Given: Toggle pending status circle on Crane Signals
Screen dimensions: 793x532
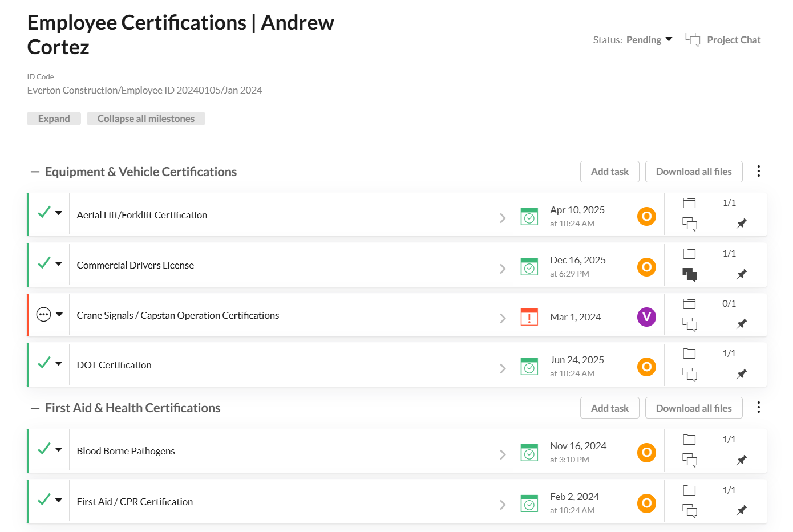Looking at the screenshot, I should 44,314.
